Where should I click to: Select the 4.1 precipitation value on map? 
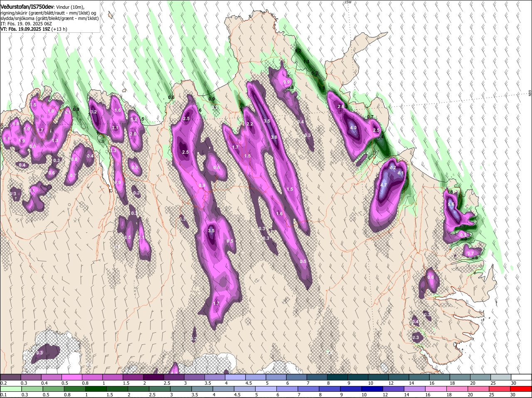pos(401,173)
